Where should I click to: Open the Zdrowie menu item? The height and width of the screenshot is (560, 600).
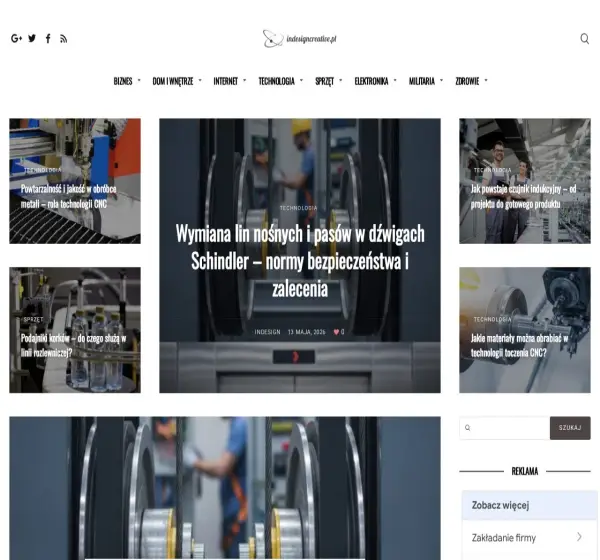coord(467,81)
